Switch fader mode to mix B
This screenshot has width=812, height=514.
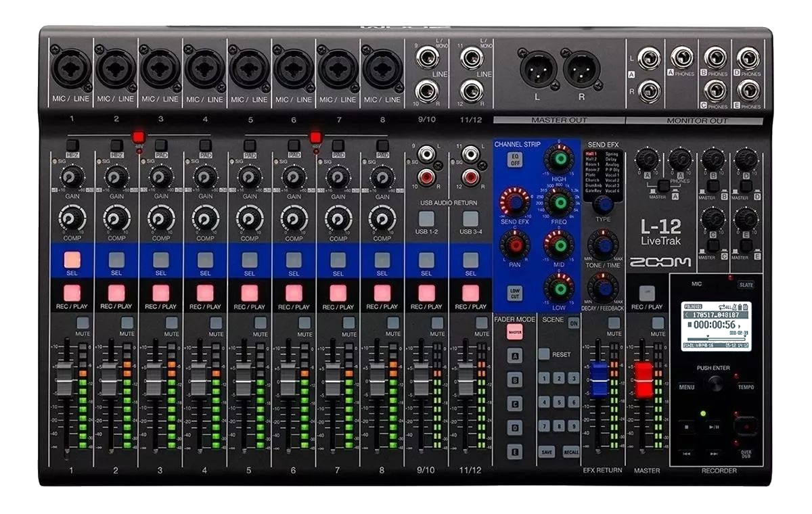(515, 380)
